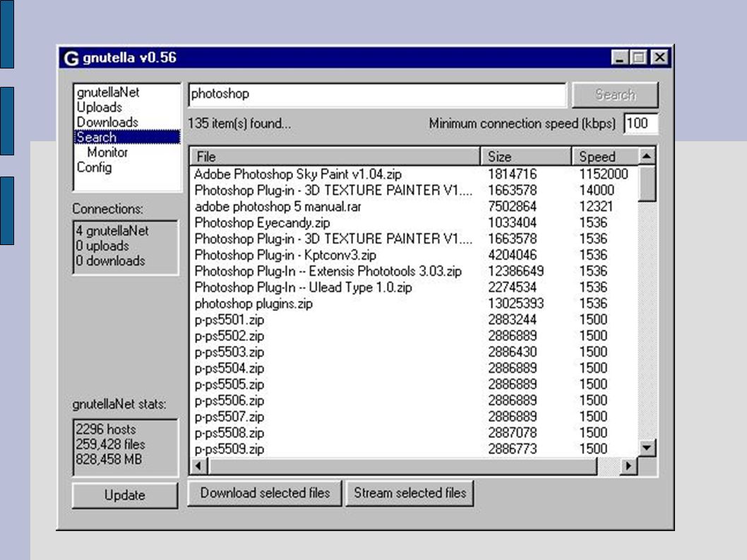Image resolution: width=747 pixels, height=560 pixels.
Task: Click size value 13025393
Action: tap(516, 304)
